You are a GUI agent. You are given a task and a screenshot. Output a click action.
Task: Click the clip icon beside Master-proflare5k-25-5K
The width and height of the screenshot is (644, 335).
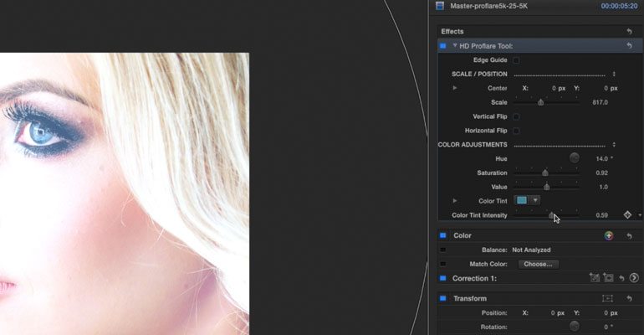pos(440,6)
